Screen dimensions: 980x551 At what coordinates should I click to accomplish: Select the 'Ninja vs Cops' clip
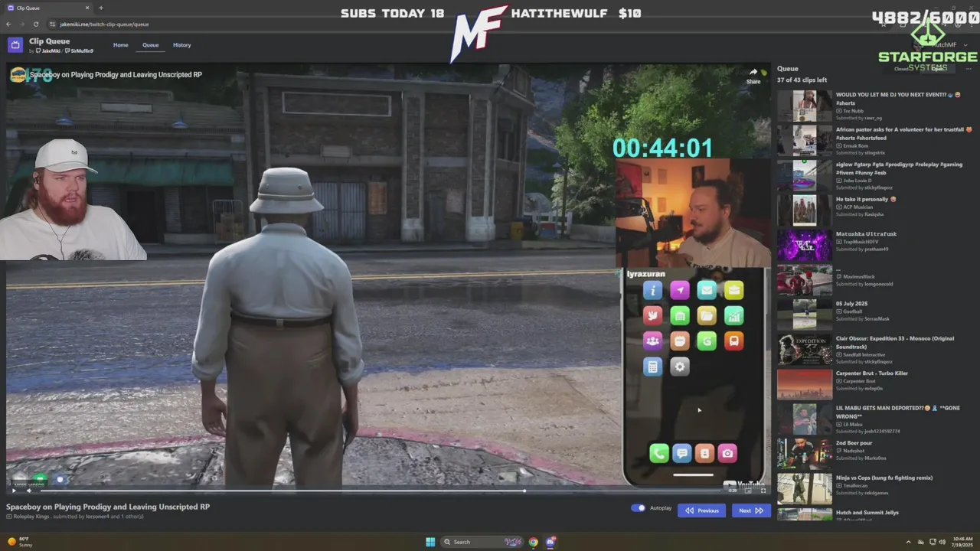point(874,489)
